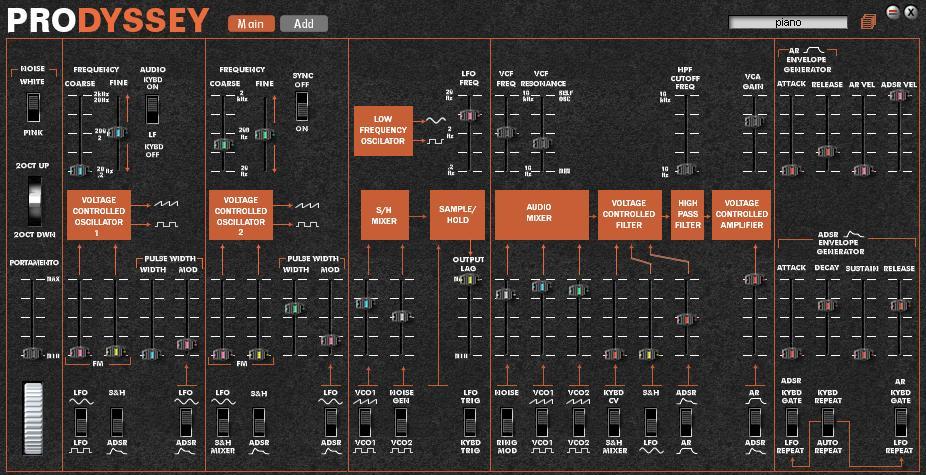Click the Sample/Hold block

[457, 215]
